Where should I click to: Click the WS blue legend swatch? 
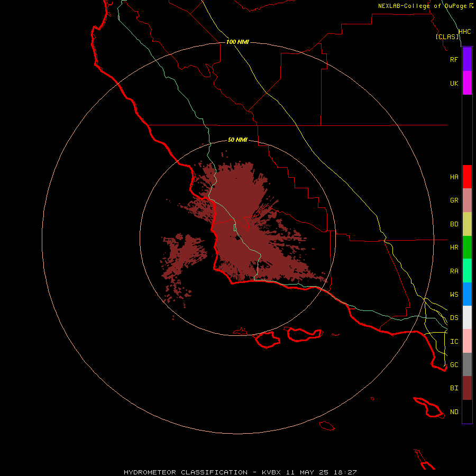[467, 294]
